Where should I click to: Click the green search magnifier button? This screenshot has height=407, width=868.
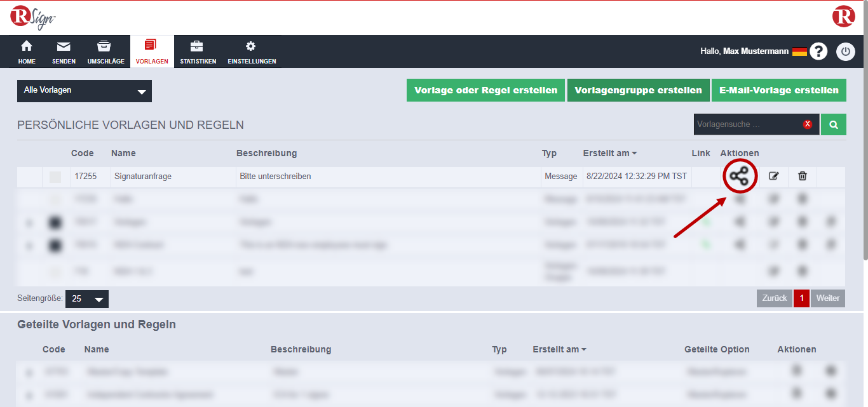tap(833, 124)
